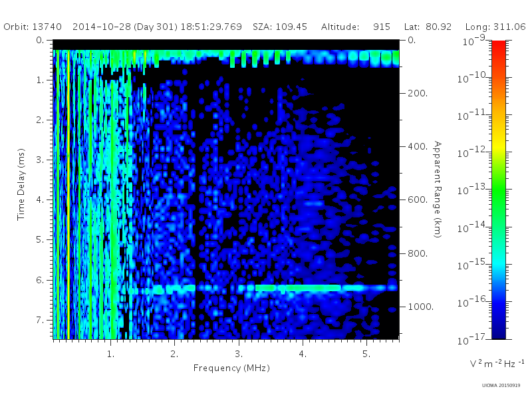Image resolution: width=532 pixels, height=399 pixels.
Task: Click the 1000. apparent range tick label
Action: pyautogui.click(x=421, y=307)
